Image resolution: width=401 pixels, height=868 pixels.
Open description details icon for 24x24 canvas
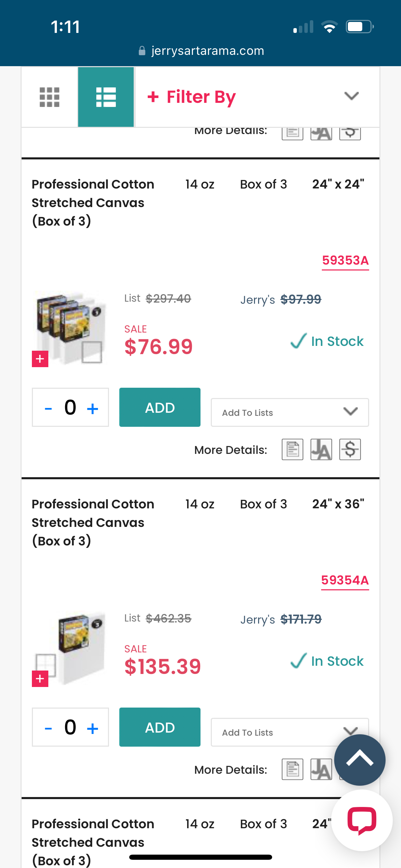[x=292, y=449]
